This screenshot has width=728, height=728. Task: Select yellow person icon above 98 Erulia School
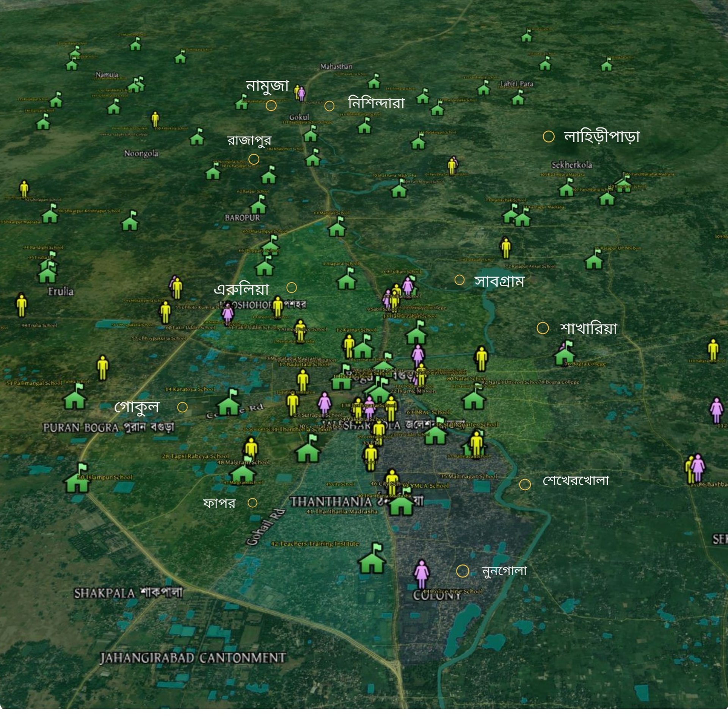pos(22,305)
